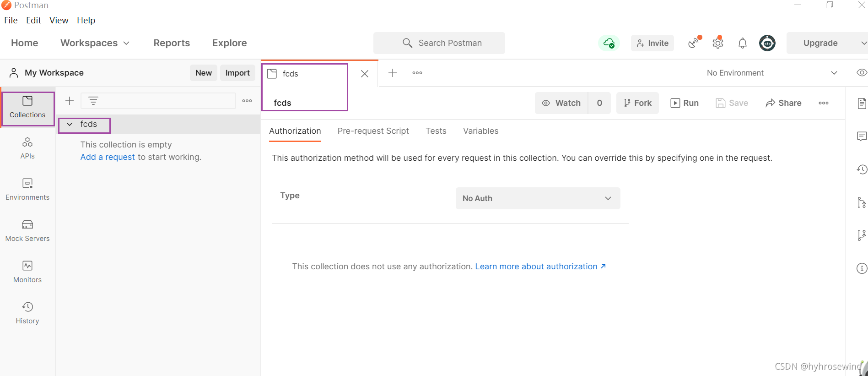Screen dimensions: 868x376
Task: Click the Import button
Action: click(x=237, y=73)
